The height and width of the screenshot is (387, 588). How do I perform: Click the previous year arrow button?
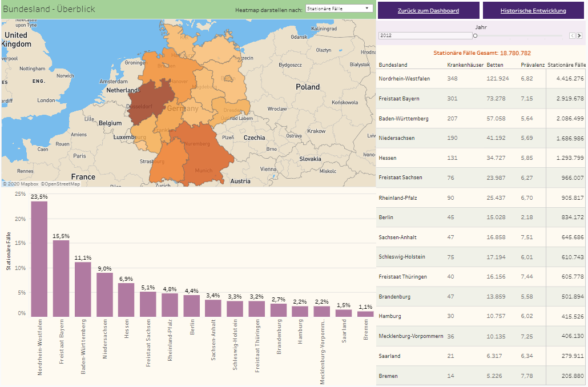(x=573, y=36)
